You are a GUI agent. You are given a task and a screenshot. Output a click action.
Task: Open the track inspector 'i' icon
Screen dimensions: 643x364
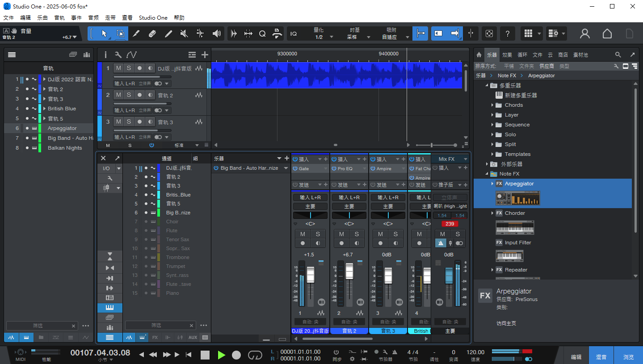105,54
